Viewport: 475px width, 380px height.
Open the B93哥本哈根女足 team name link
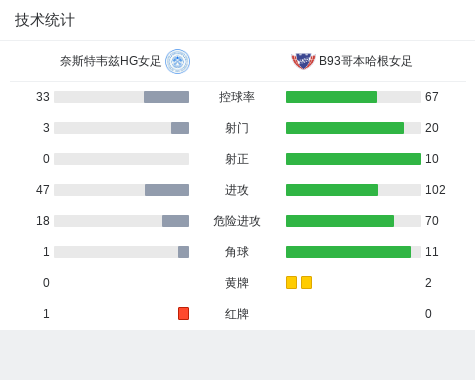click(365, 61)
